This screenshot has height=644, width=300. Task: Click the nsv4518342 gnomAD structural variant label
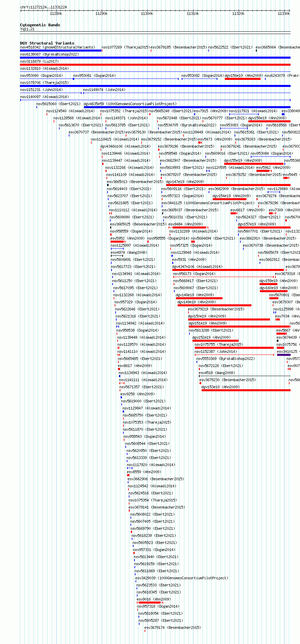58,47
